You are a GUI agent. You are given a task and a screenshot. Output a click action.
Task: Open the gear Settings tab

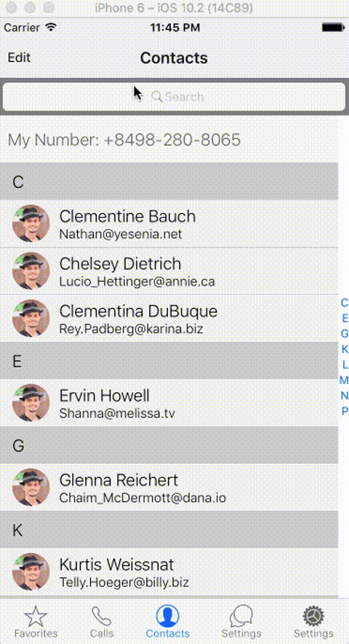tap(313, 621)
